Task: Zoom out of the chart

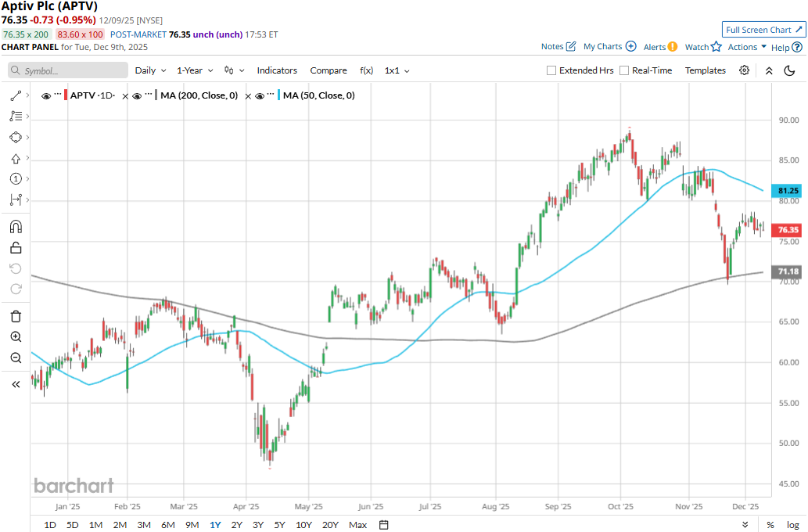Action: click(16, 358)
